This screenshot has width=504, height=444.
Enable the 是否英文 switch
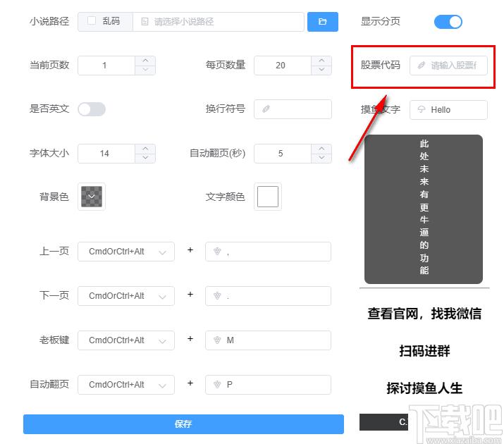click(x=92, y=109)
